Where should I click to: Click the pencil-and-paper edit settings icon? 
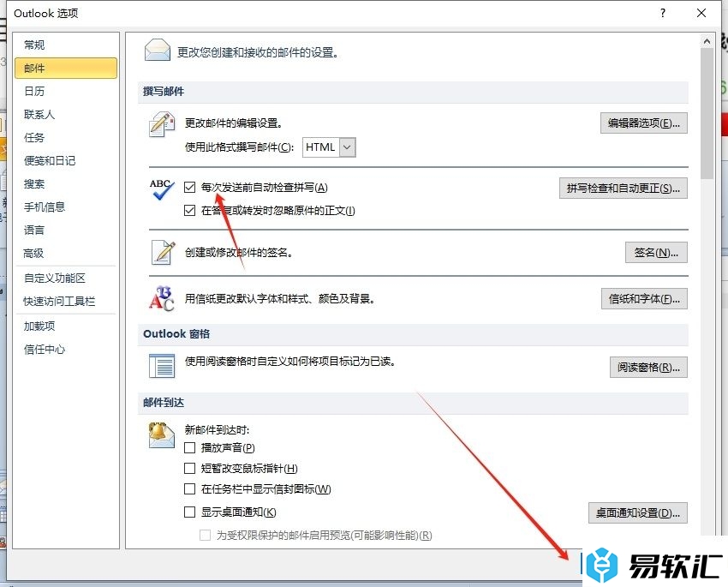pos(162,124)
